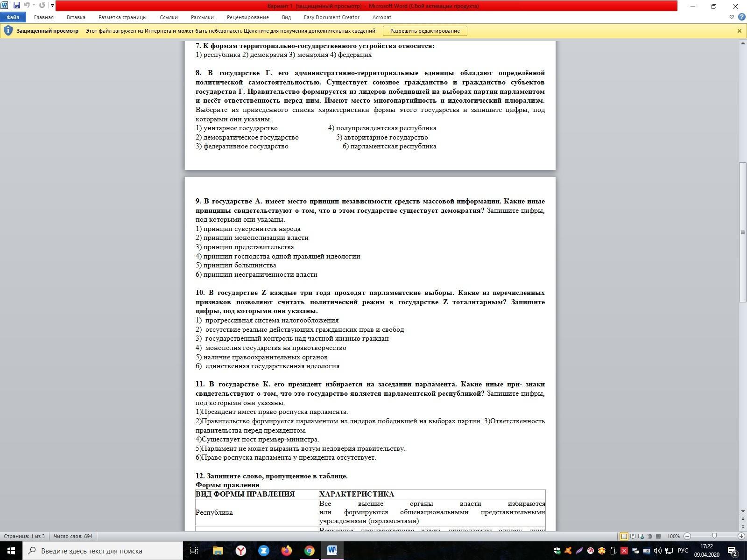Screen dimensions: 747x560
Task: Click the page number indicator in status bar
Action: (24, 536)
